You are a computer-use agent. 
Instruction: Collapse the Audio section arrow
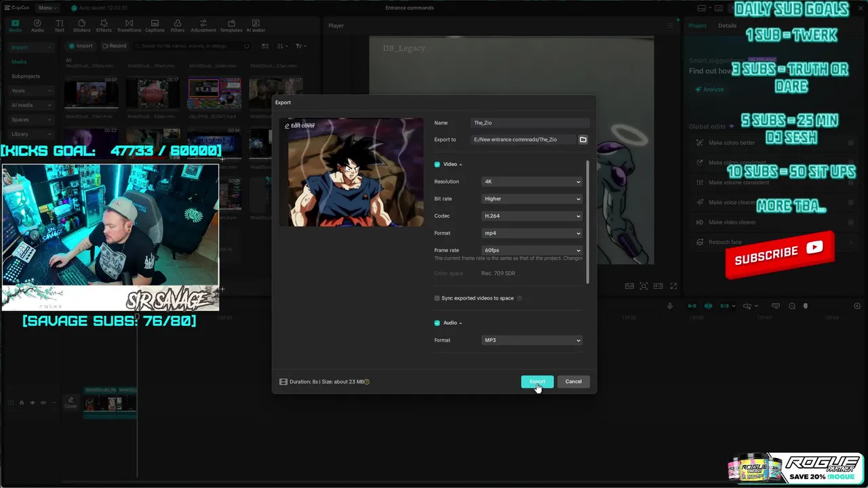460,323
